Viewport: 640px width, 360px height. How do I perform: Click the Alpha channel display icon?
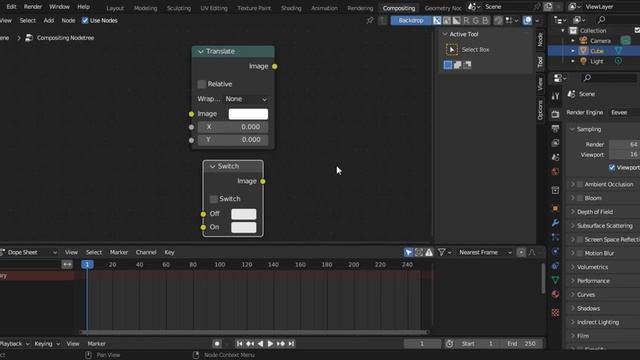click(x=456, y=20)
